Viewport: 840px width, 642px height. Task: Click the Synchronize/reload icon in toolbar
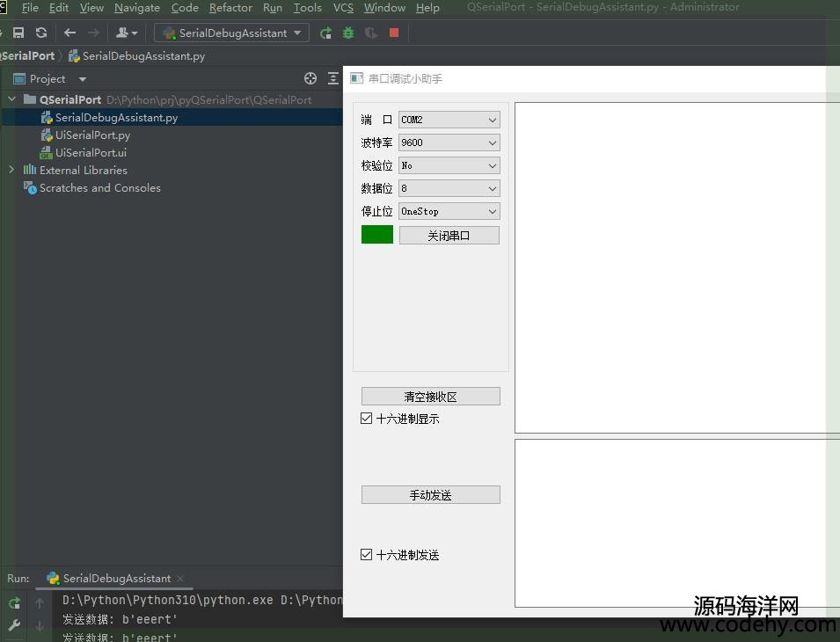click(x=41, y=33)
